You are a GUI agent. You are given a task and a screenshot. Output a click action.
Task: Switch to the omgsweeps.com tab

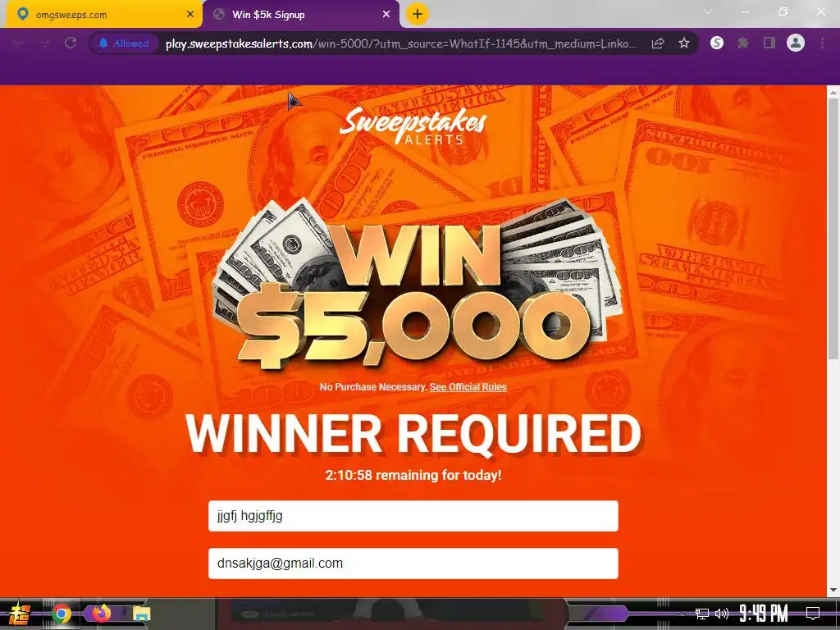pos(102,15)
